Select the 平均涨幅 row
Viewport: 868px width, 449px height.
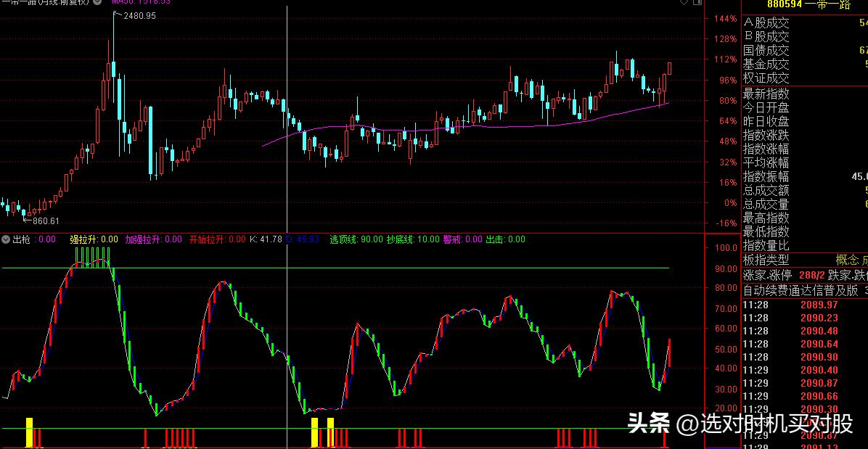tap(805, 162)
